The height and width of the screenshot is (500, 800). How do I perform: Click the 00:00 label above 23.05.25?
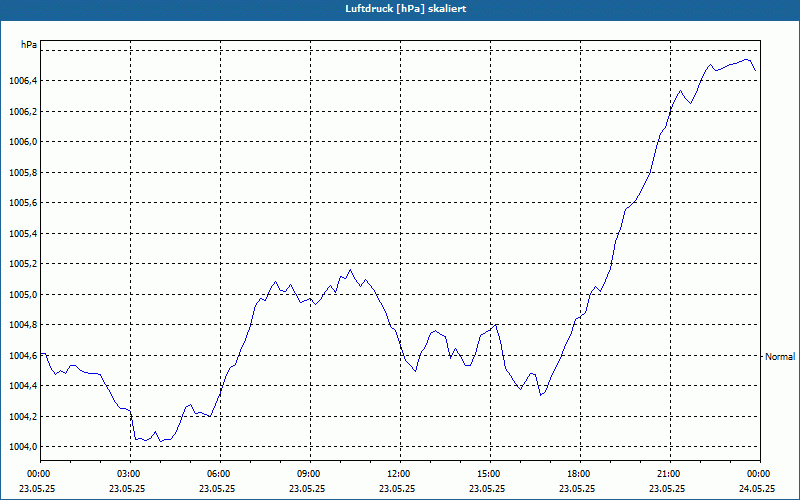(x=40, y=474)
